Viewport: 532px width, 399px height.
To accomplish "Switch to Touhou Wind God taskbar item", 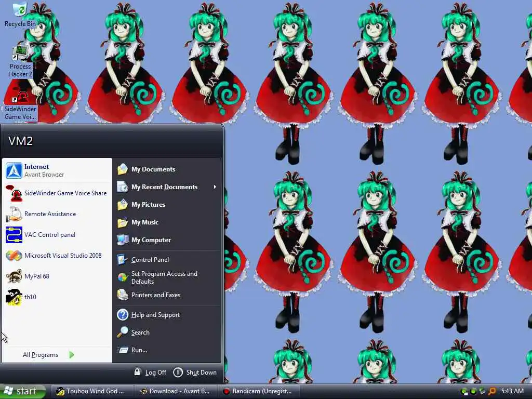I will coord(91,391).
